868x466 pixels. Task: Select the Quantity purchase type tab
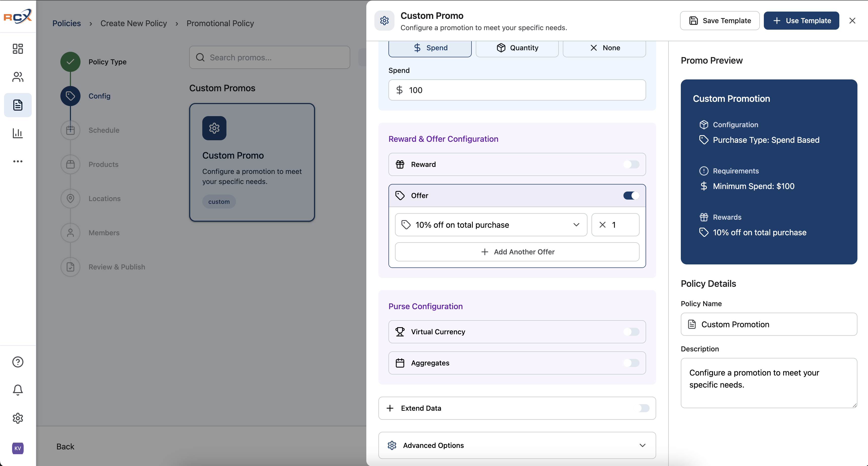coord(517,48)
